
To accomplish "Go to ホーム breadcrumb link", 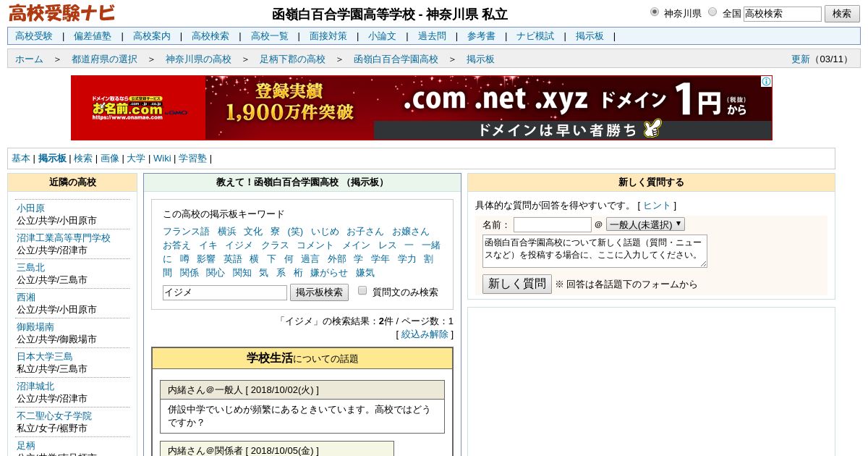I will pos(29,59).
